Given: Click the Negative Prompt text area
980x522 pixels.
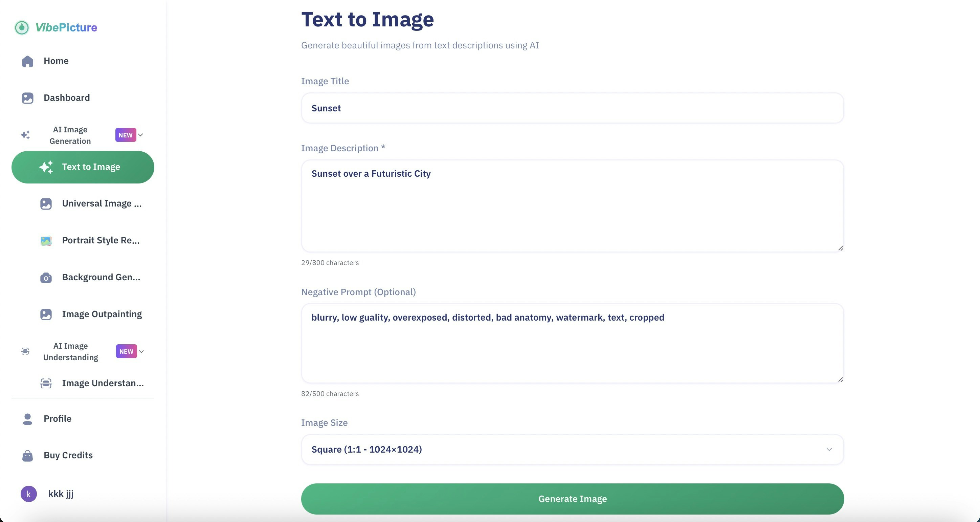Looking at the screenshot, I should [x=572, y=343].
